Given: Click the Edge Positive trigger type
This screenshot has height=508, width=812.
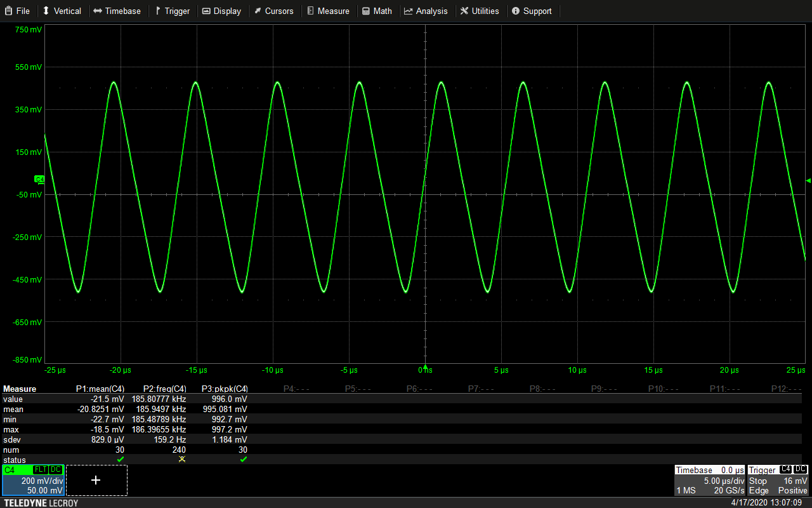Looking at the screenshot, I should (x=778, y=491).
